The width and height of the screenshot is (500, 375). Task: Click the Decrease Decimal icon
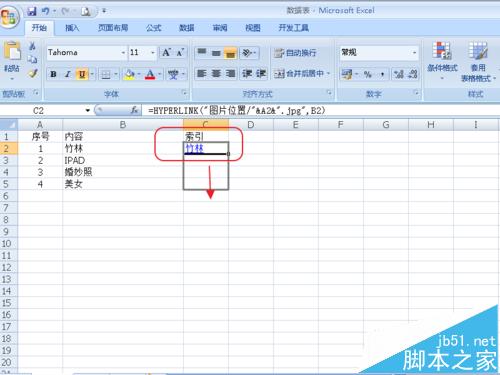[413, 74]
